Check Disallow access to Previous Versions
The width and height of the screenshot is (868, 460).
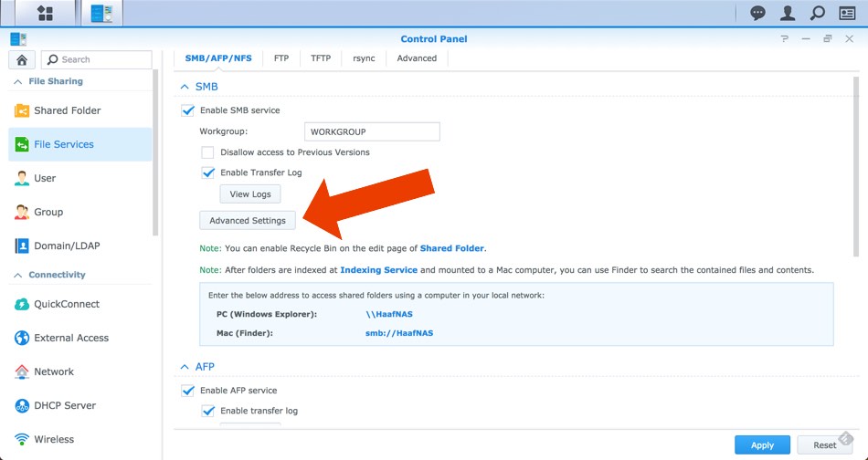207,152
